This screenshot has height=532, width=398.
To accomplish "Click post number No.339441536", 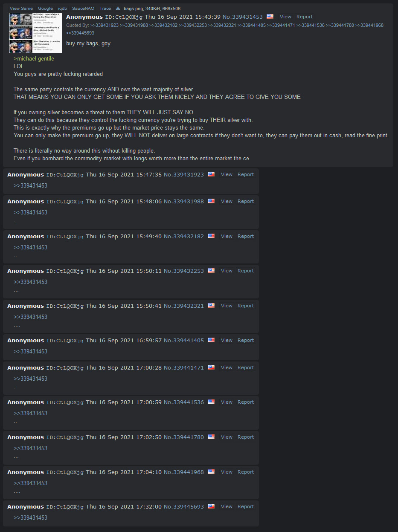I will tap(183, 402).
